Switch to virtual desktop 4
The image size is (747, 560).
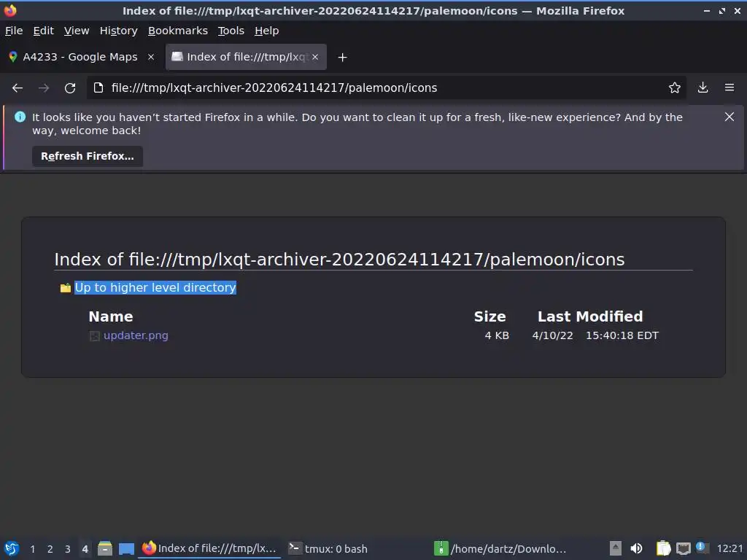85,549
